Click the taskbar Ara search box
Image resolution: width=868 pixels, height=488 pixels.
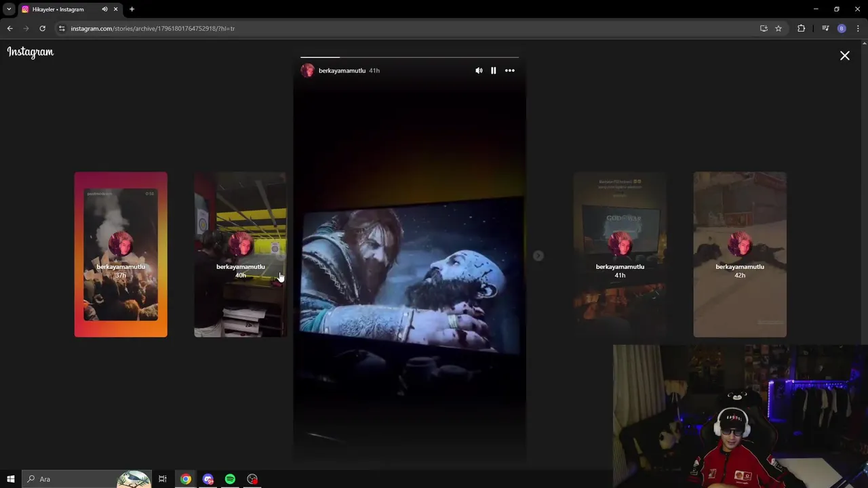tap(87, 479)
